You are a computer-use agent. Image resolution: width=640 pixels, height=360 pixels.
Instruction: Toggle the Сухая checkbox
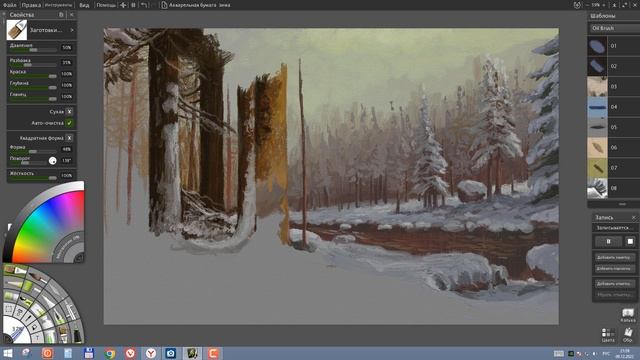tap(69, 111)
